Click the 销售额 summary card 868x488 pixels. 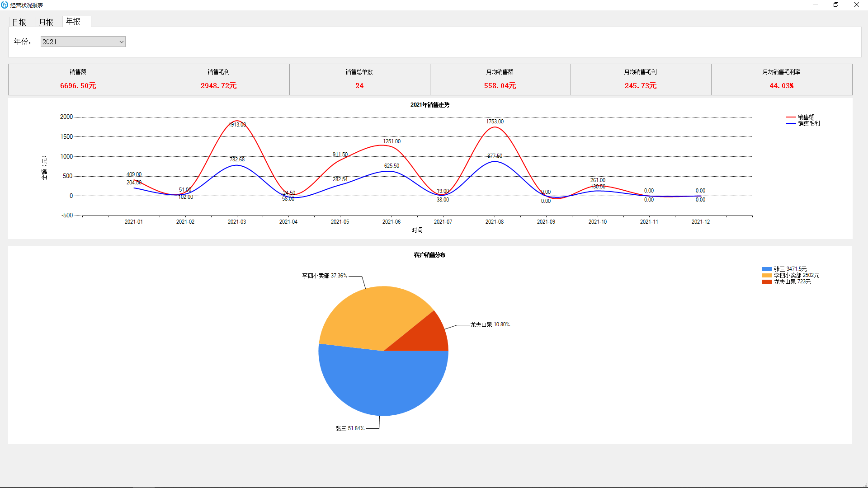[78, 80]
